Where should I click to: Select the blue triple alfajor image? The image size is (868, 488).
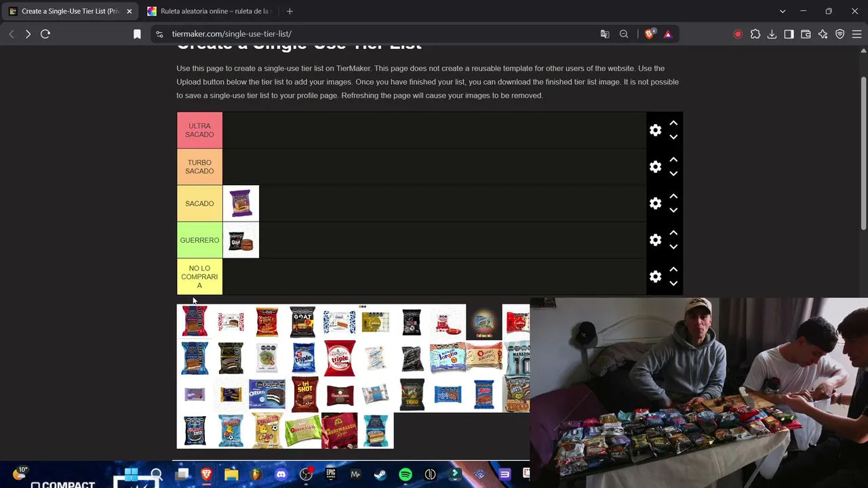tap(303, 358)
